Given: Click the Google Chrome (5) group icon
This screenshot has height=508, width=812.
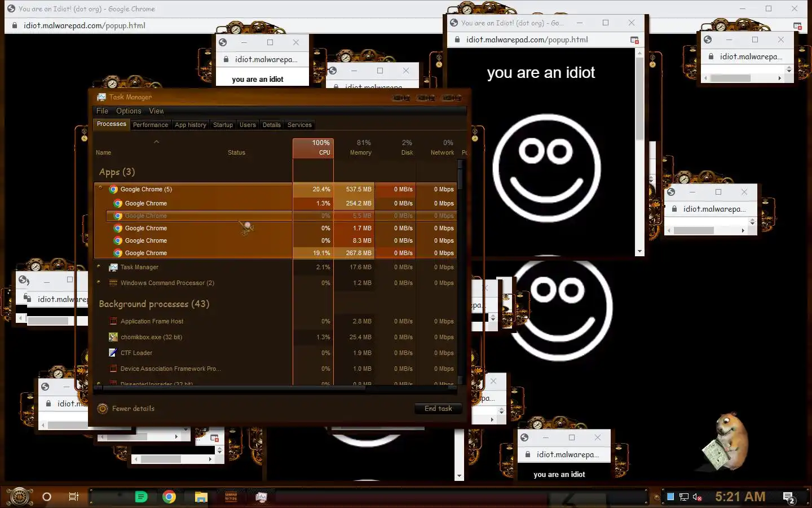Looking at the screenshot, I should pos(113,190).
